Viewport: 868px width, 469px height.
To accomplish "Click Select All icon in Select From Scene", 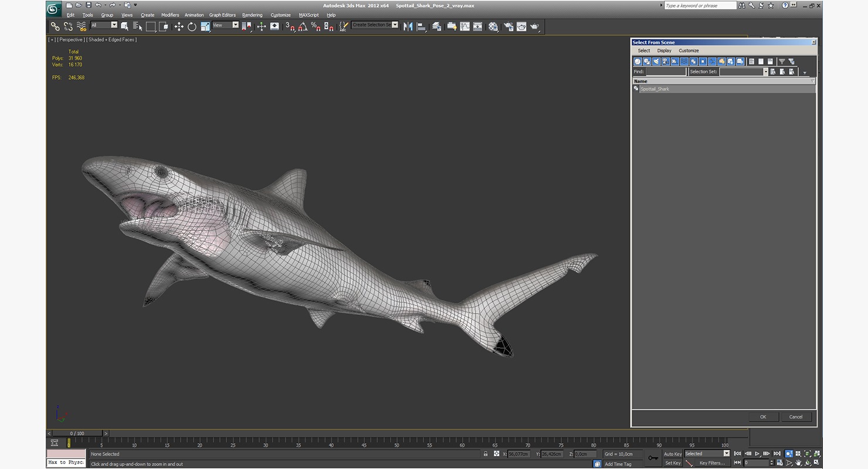I will (x=751, y=62).
